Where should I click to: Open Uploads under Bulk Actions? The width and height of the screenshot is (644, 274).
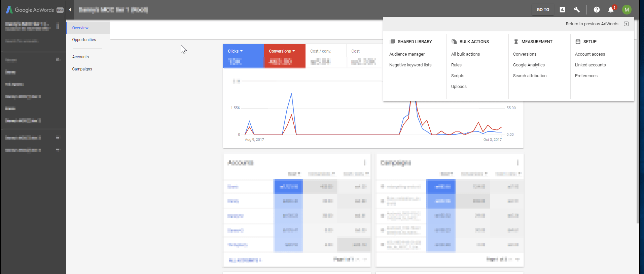coord(459,87)
